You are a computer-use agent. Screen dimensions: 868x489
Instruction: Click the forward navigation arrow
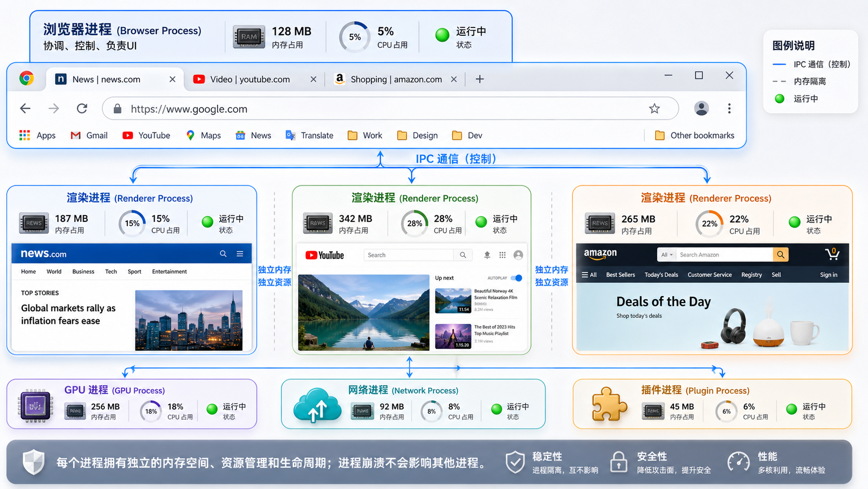coord(54,109)
